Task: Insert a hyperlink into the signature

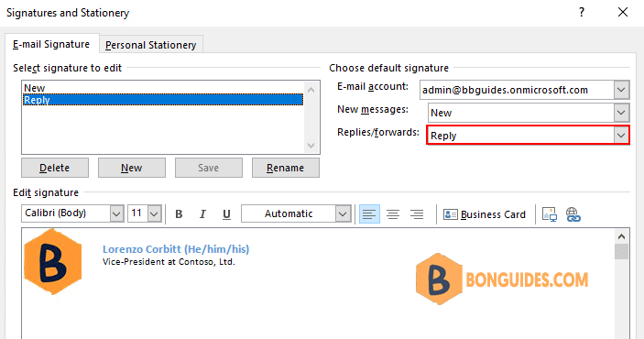Action: click(x=573, y=214)
